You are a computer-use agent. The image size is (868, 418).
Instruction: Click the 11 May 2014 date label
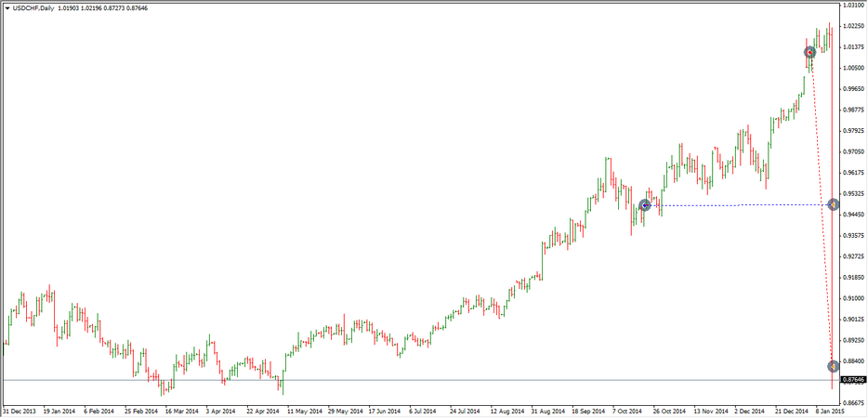click(304, 409)
